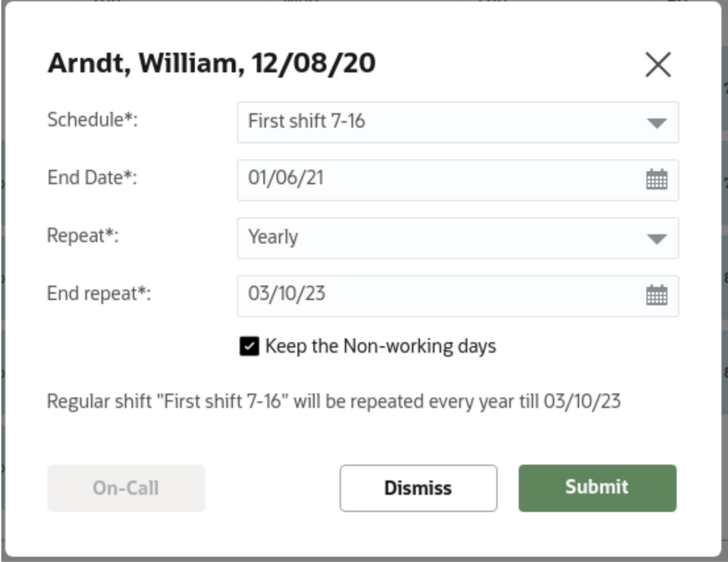Click the End repeat field showing 03/10/23
Screen dimensions: 728x562
(x=434, y=295)
